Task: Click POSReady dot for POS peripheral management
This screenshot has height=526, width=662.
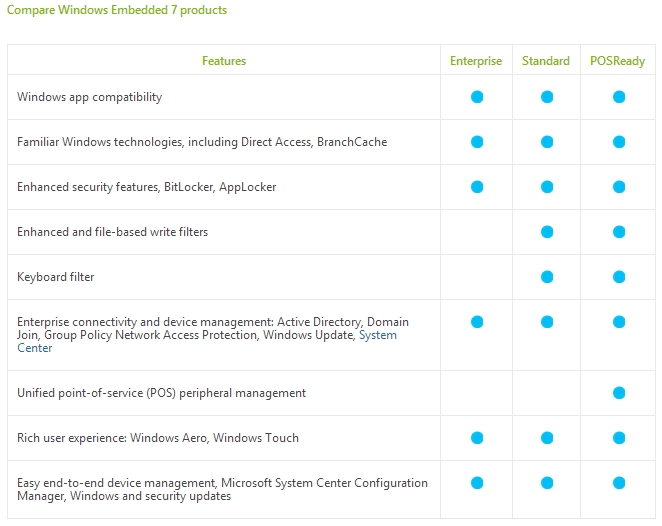Action: (619, 393)
